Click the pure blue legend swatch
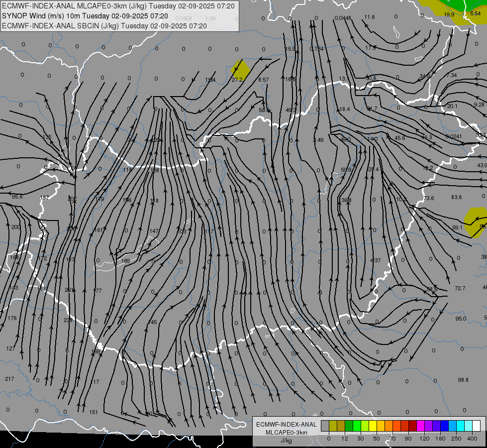This screenshot has width=487, height=448. point(444,426)
